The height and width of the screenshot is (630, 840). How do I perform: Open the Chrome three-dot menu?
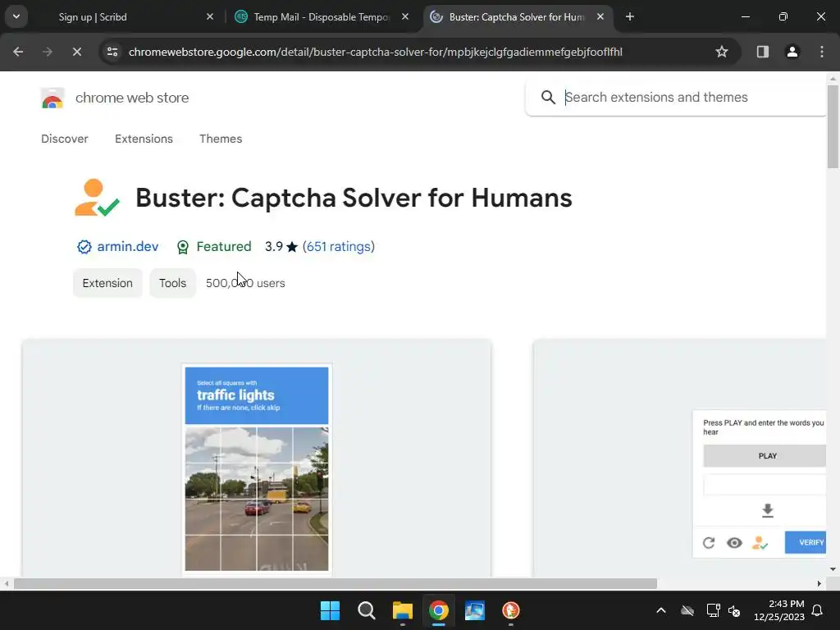pos(822,52)
